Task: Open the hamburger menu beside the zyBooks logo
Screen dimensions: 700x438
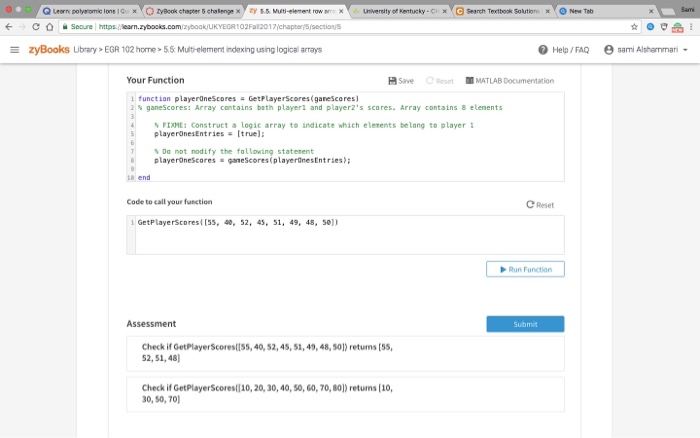Action: [14, 50]
